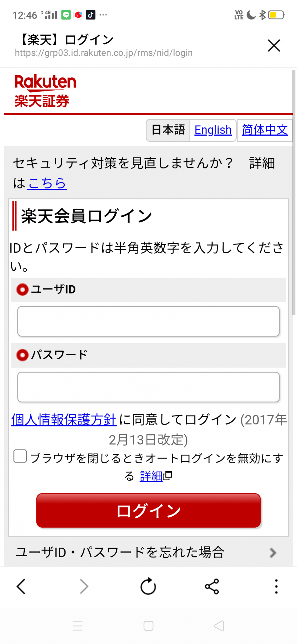Switch language to English
The width and height of the screenshot is (297, 644).
point(213,130)
